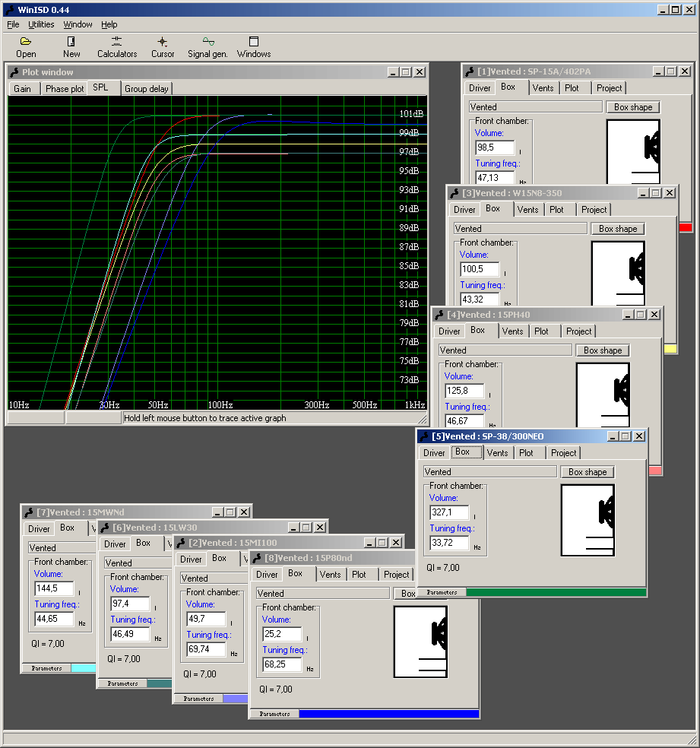
Task: Open Driver tab in 15P80nd window
Action: [267, 575]
